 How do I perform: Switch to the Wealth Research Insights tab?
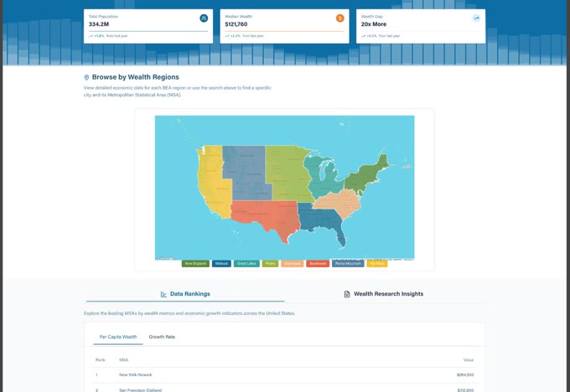(x=384, y=294)
